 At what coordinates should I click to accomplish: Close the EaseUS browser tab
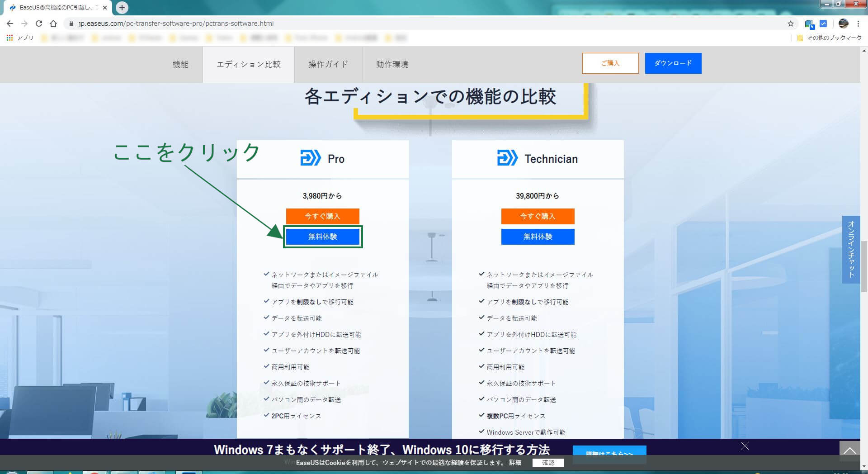click(x=105, y=8)
